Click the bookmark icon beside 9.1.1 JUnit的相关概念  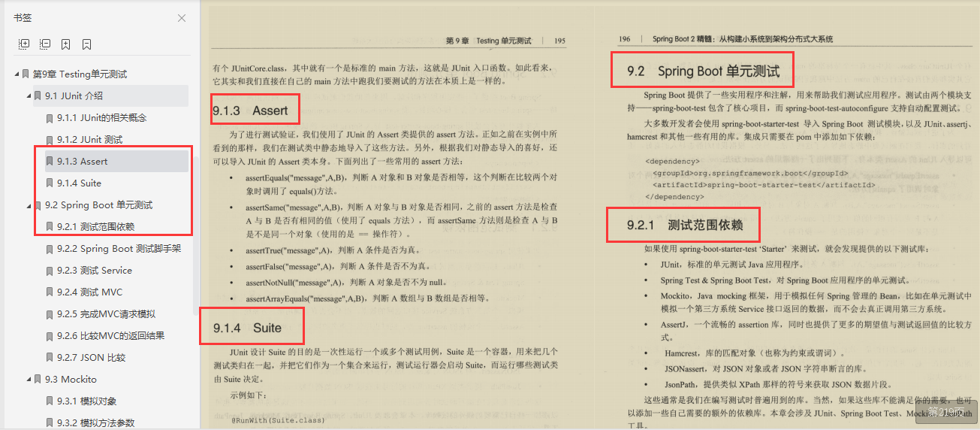50,118
